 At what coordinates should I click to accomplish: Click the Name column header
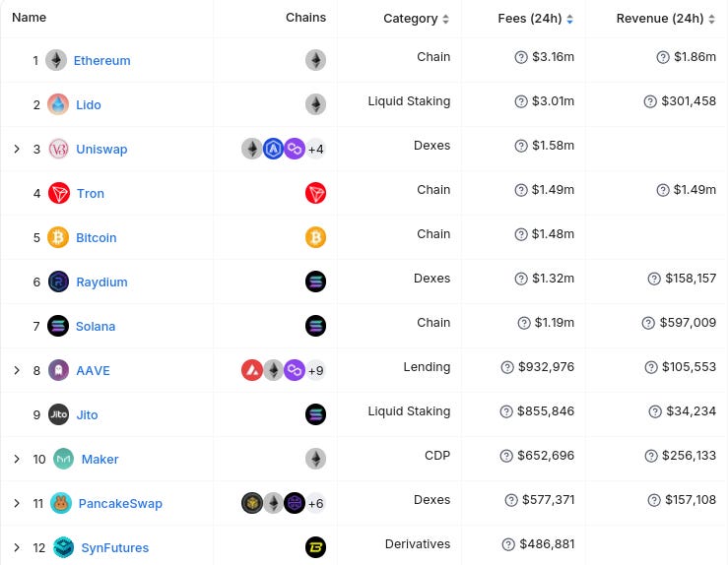(29, 18)
